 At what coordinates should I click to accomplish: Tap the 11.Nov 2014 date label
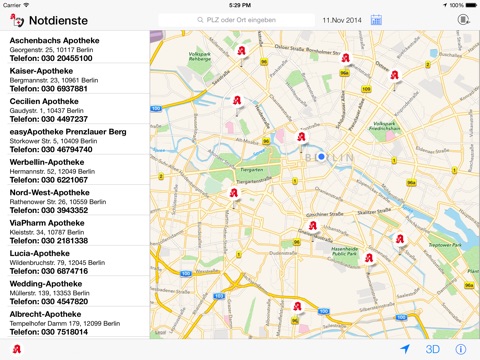(x=342, y=20)
